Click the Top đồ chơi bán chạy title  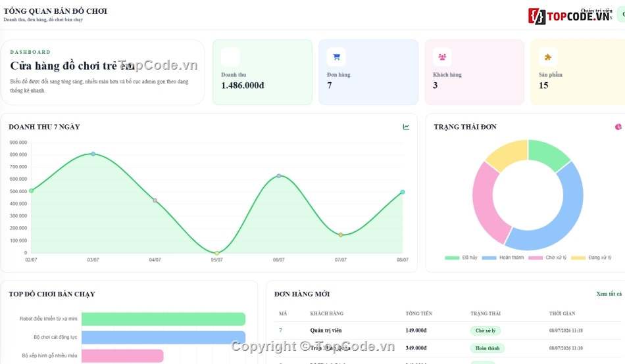[52, 294]
